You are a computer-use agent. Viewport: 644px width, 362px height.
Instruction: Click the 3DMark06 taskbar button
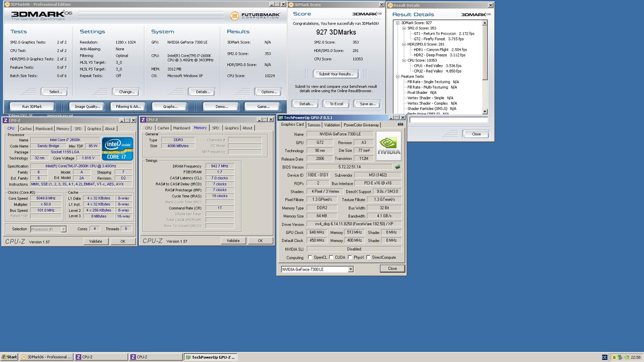click(x=47, y=357)
